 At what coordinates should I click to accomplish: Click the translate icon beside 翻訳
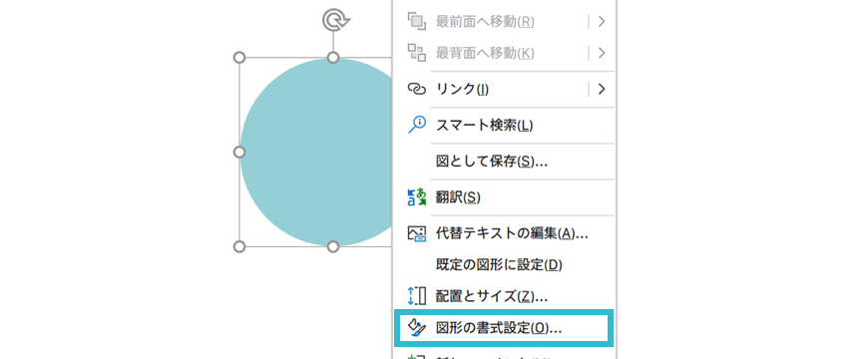[416, 196]
